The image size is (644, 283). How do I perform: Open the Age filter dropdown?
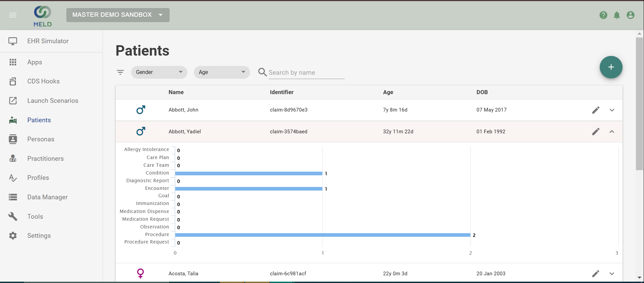(x=222, y=72)
